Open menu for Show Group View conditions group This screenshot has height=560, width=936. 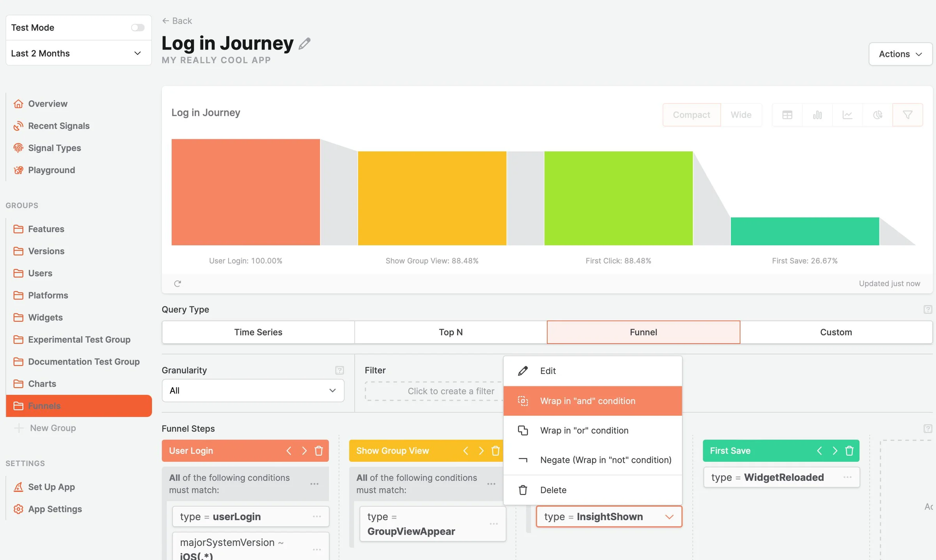pos(491,484)
